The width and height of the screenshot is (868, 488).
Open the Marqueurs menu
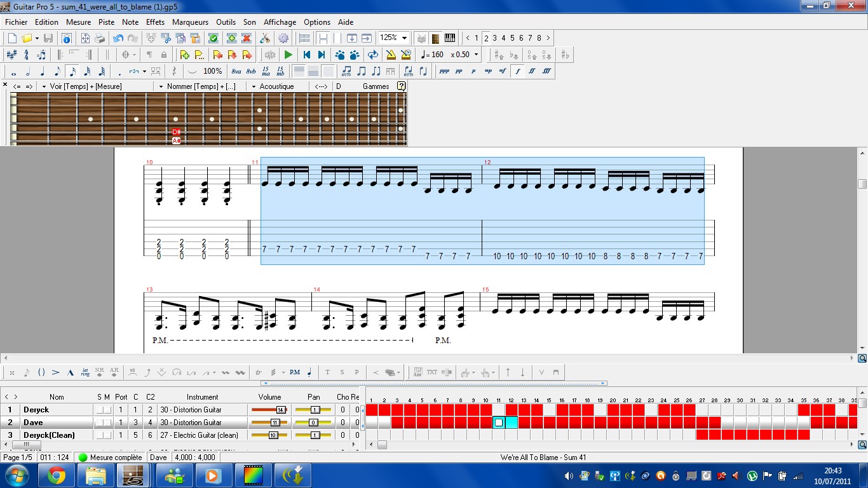[x=190, y=22]
